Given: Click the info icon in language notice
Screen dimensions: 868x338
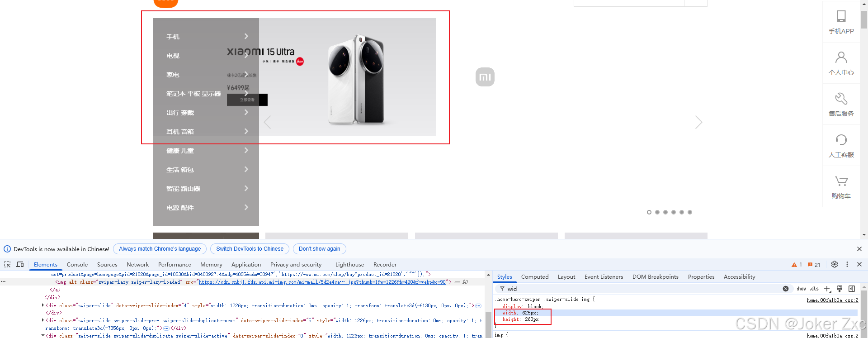Looking at the screenshot, I should [7, 249].
